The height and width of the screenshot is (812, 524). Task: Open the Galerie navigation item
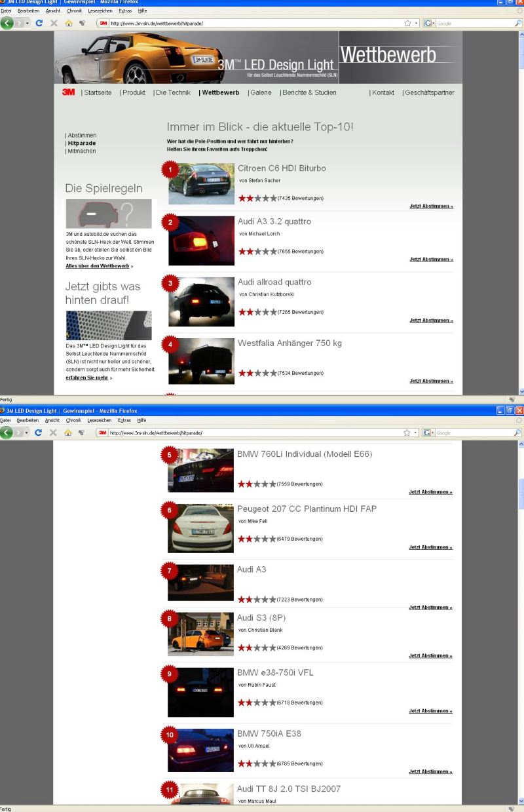[261, 92]
